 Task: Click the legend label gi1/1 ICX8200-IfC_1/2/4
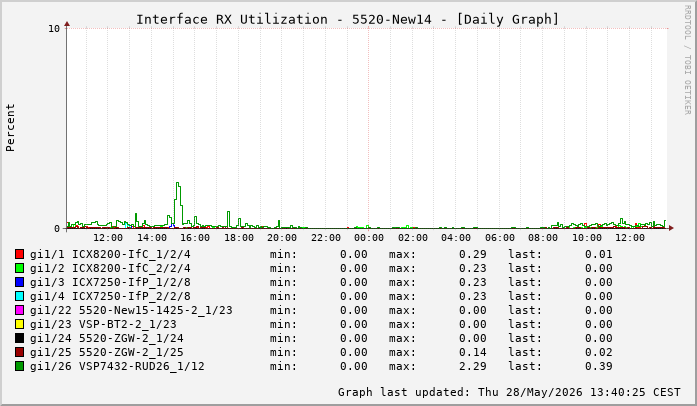[x=110, y=254]
